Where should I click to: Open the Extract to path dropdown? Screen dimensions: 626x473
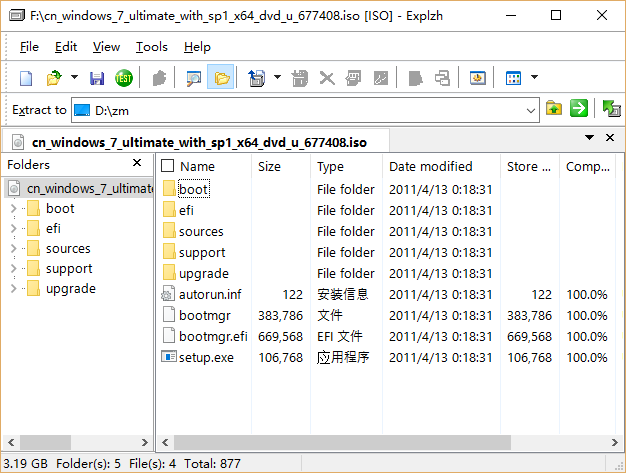pyautogui.click(x=531, y=110)
